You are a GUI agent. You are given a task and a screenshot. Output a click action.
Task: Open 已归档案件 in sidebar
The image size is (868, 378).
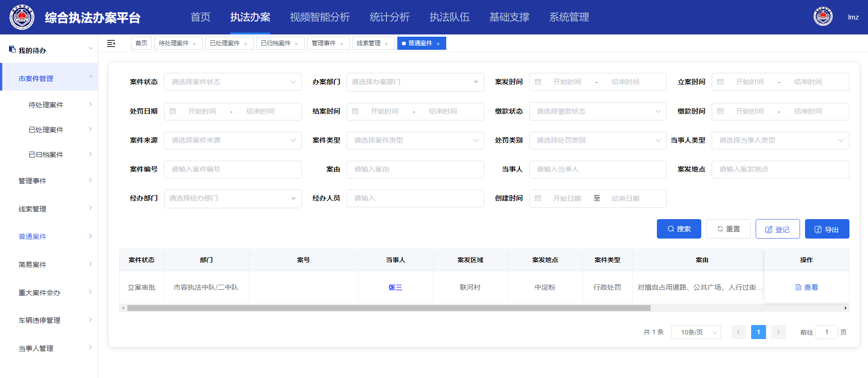click(x=49, y=154)
